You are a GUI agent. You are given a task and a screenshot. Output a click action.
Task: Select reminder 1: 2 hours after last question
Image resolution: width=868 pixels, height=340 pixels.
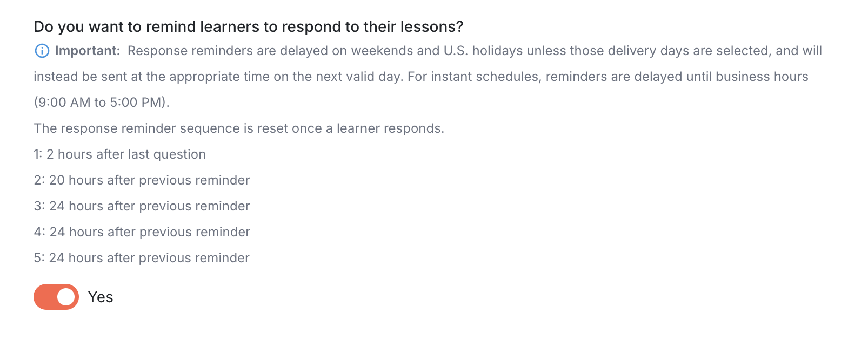[119, 154]
